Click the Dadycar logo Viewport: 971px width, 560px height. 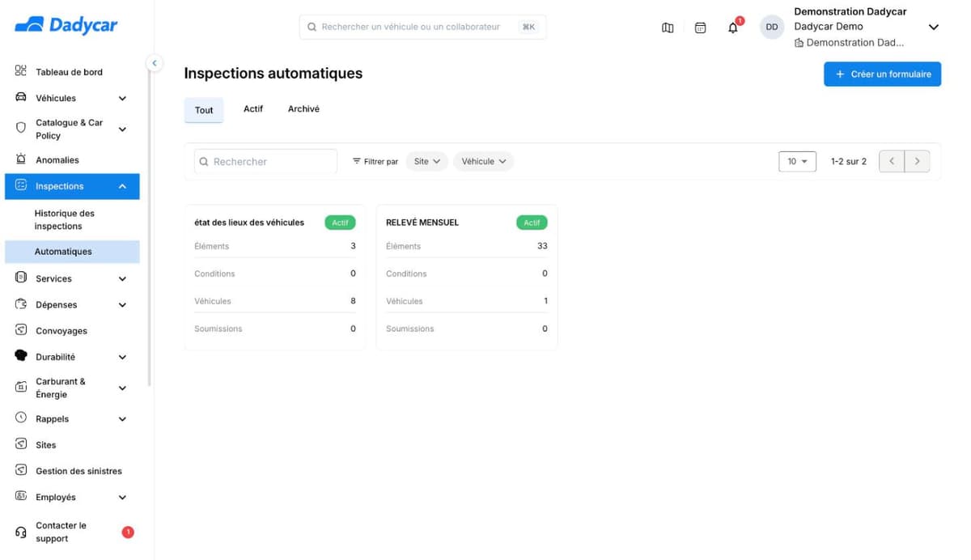click(66, 25)
